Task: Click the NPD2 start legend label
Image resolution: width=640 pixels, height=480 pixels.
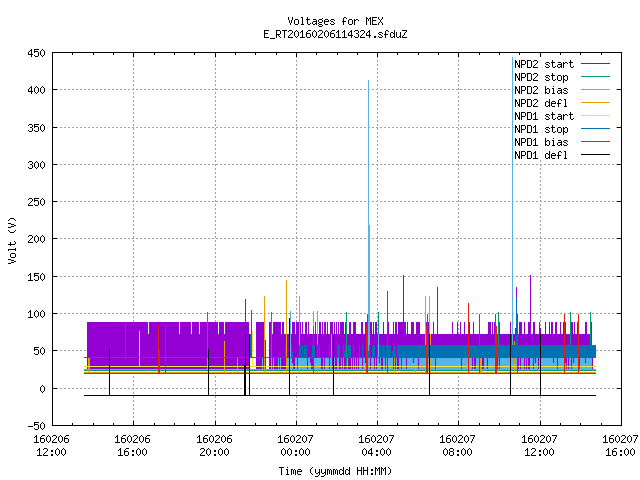Action: (544, 64)
